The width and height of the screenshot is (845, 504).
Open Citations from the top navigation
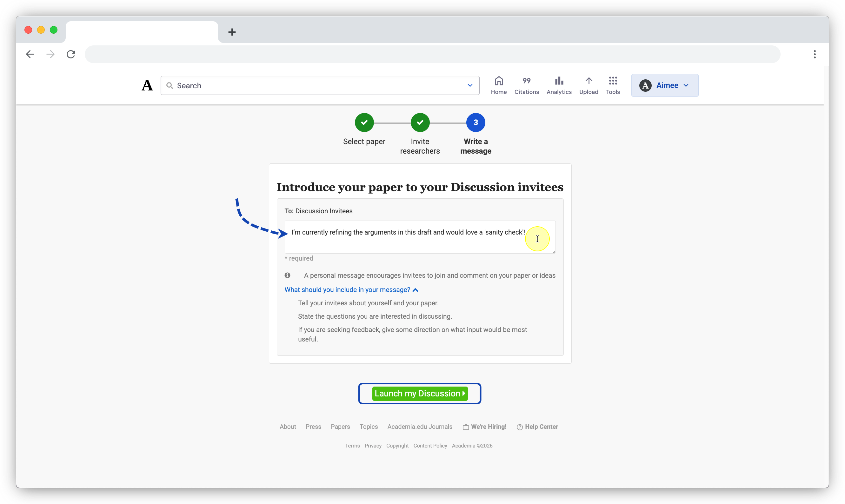526,85
